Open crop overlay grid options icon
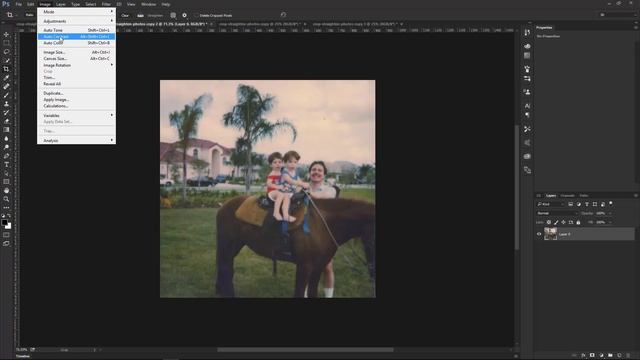This screenshot has width=640, height=360. point(173,15)
